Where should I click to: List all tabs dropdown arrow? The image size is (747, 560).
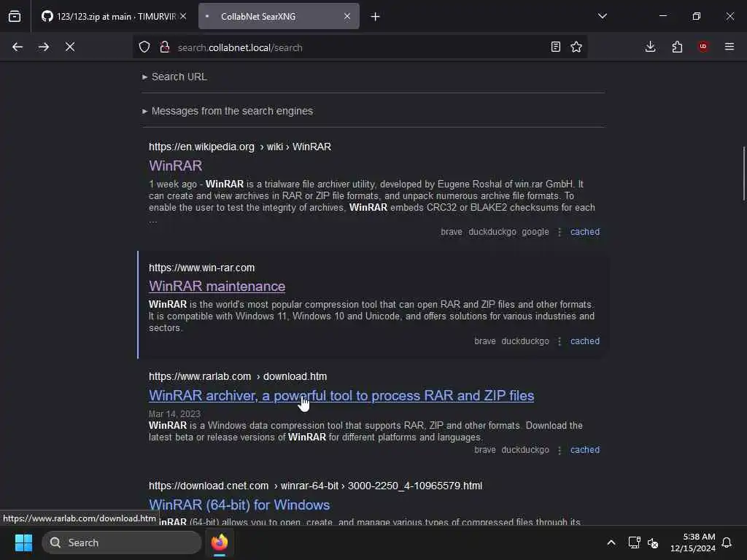tap(602, 16)
